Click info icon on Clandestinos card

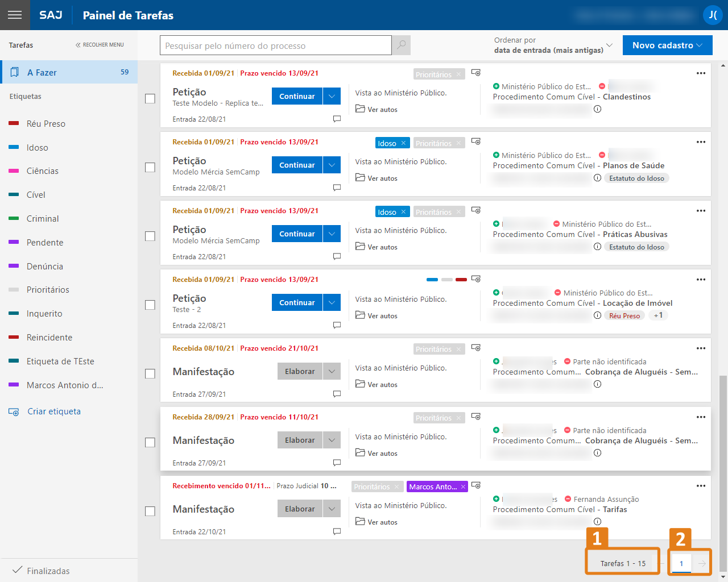(x=597, y=109)
